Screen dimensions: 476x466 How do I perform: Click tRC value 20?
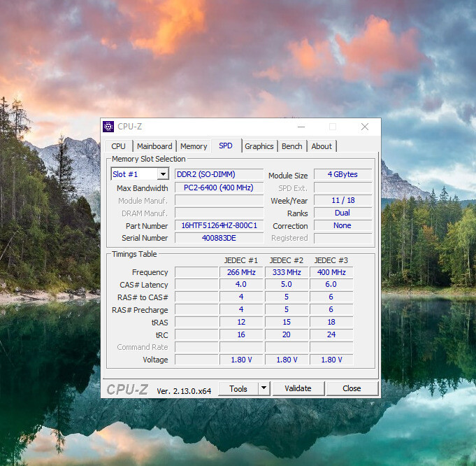(x=287, y=334)
